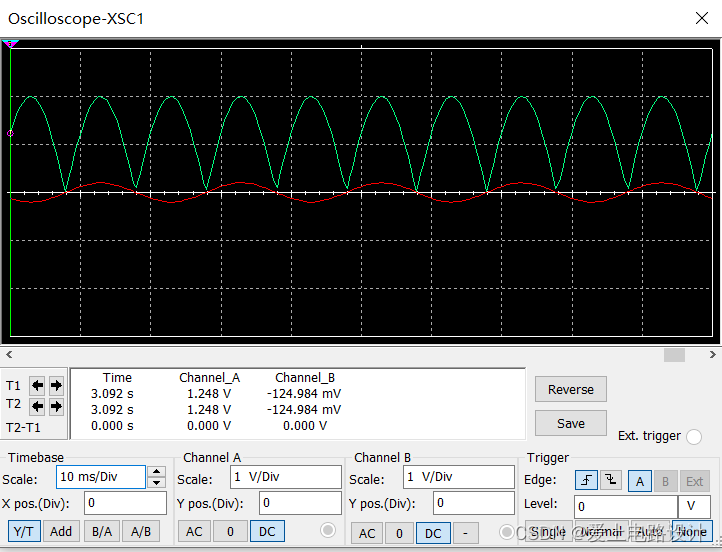Click Channel A Y pos.(Div) field
This screenshot has width=722, height=552.
(x=300, y=503)
